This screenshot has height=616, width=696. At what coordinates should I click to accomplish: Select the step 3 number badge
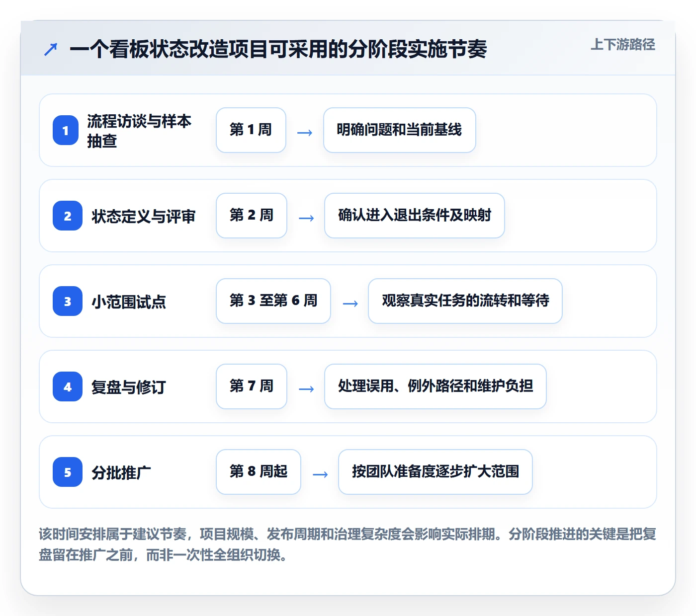[x=68, y=301]
